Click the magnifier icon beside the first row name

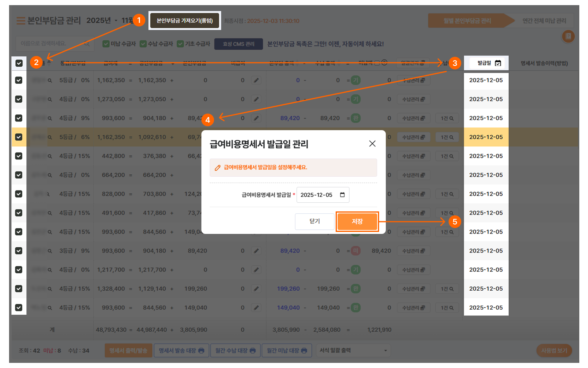(x=50, y=80)
